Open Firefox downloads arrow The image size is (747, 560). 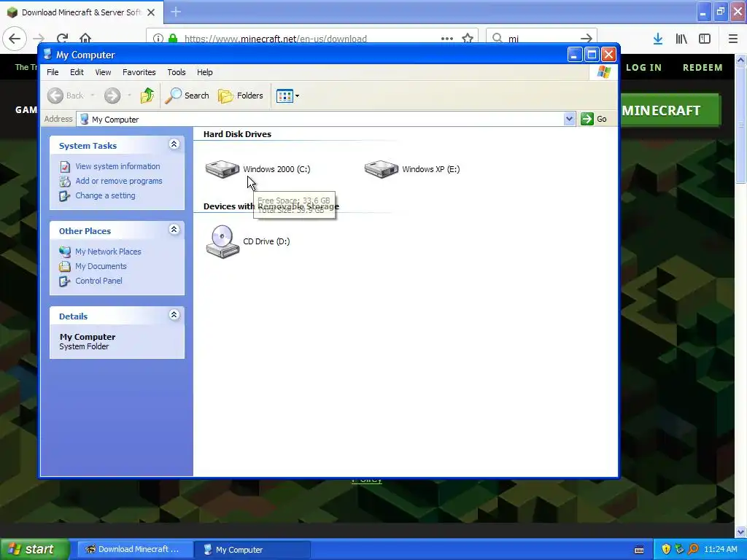tap(658, 39)
